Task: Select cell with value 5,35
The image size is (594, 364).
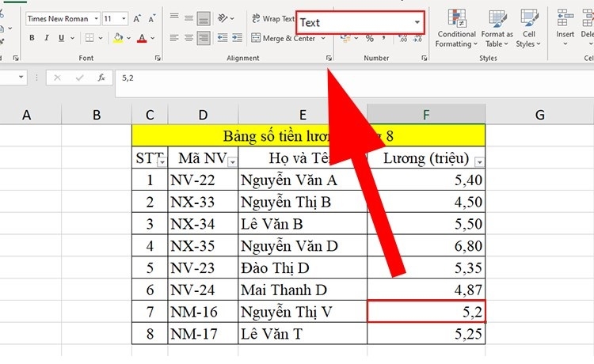Action: (x=426, y=267)
